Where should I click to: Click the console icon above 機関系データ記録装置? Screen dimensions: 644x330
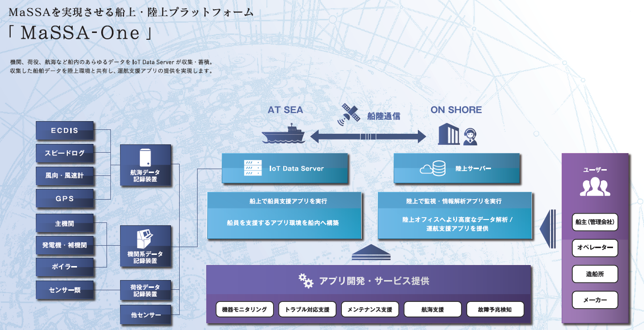(145, 238)
